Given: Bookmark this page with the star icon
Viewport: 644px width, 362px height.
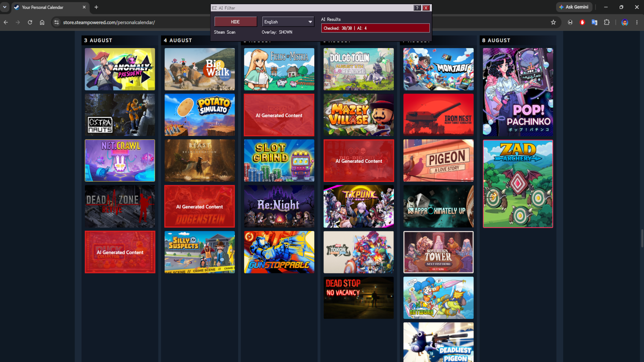Looking at the screenshot, I should 553,22.
